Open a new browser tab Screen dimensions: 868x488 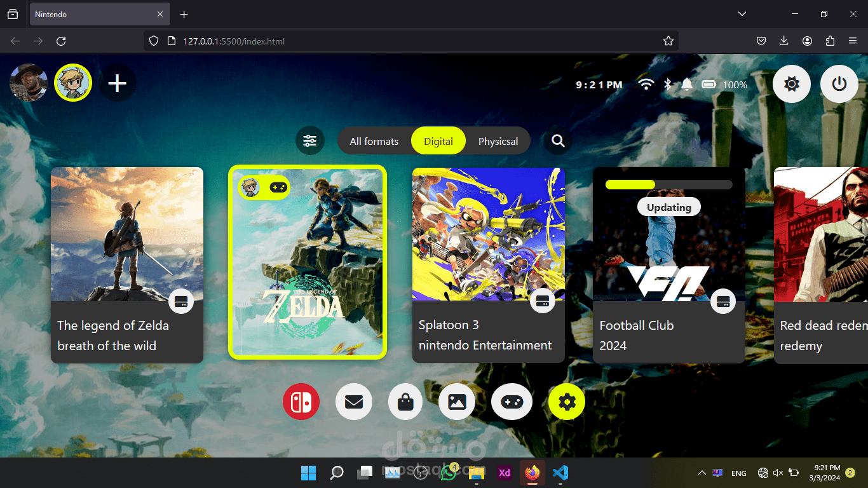point(184,14)
